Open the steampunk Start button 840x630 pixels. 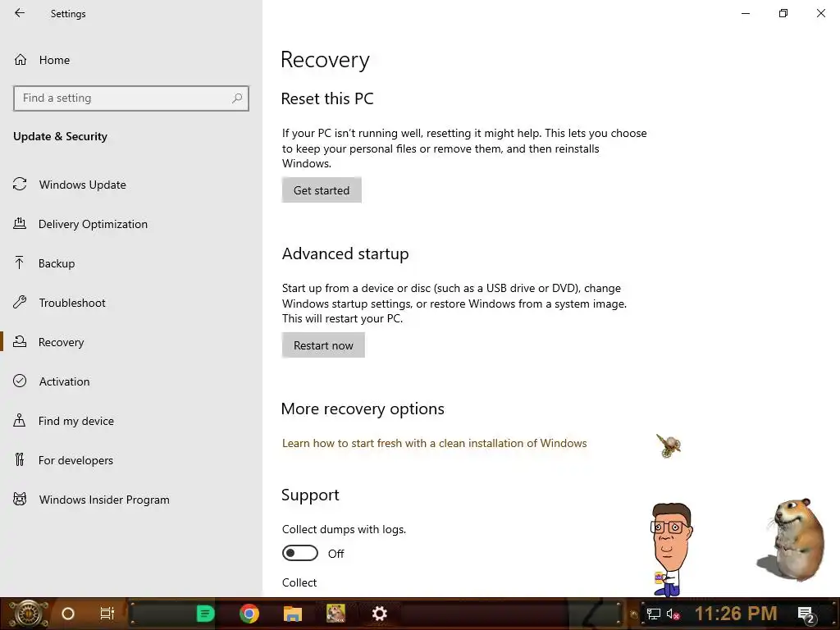tap(28, 614)
